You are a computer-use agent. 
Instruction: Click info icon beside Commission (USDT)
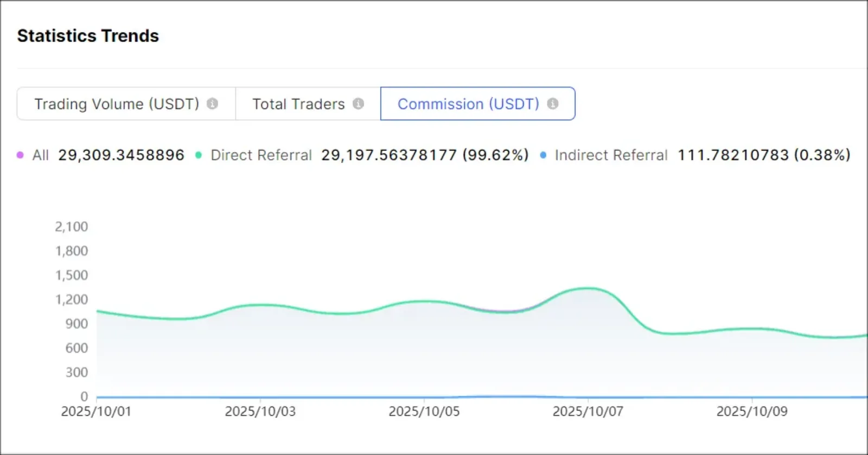[x=553, y=104]
